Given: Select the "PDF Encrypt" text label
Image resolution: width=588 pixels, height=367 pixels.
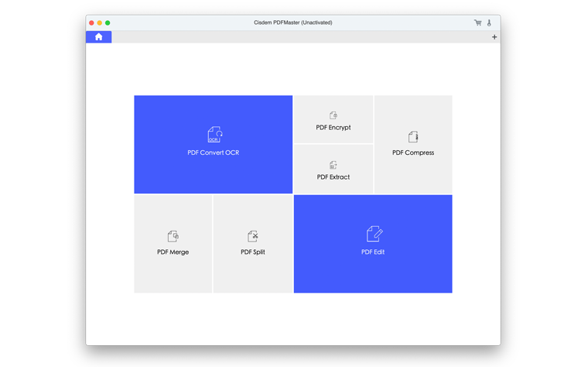Looking at the screenshot, I should 333,128.
